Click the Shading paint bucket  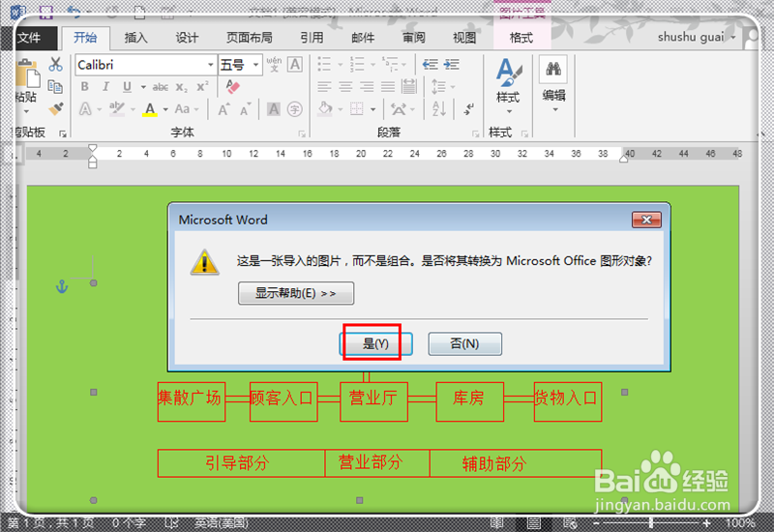tap(325, 108)
